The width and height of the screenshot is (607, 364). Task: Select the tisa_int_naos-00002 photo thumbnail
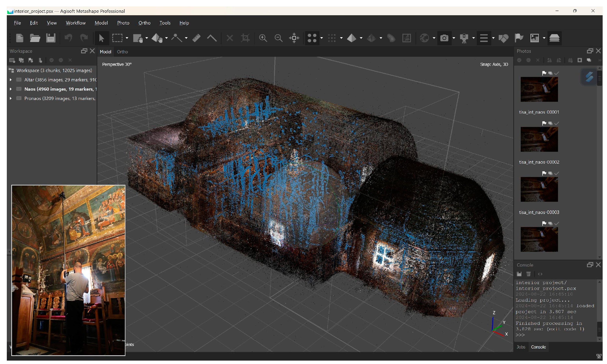[539, 139]
